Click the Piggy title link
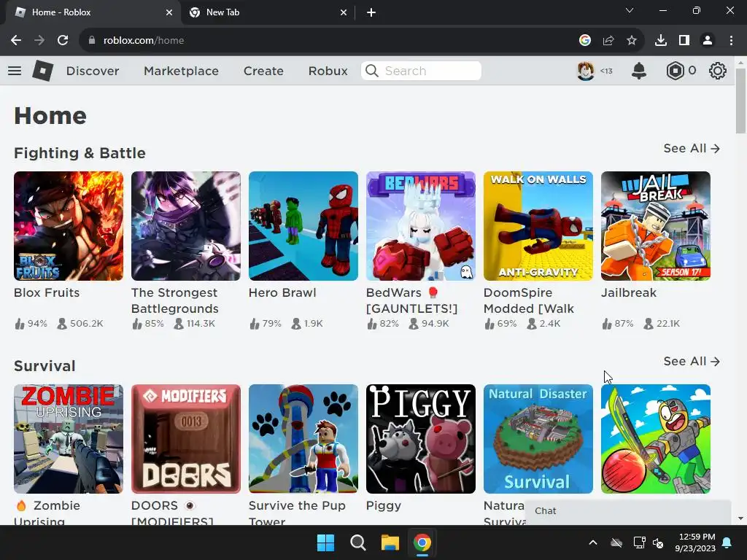 [x=384, y=506]
